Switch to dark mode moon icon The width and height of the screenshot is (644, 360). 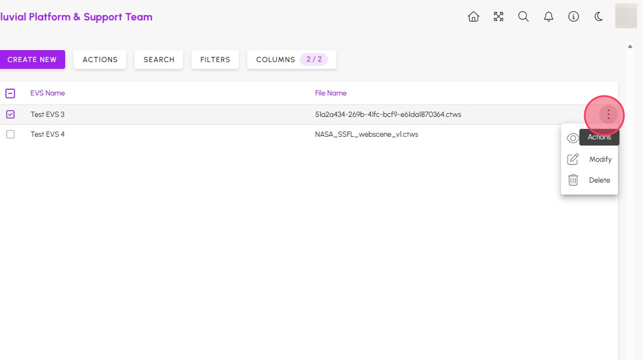(599, 17)
